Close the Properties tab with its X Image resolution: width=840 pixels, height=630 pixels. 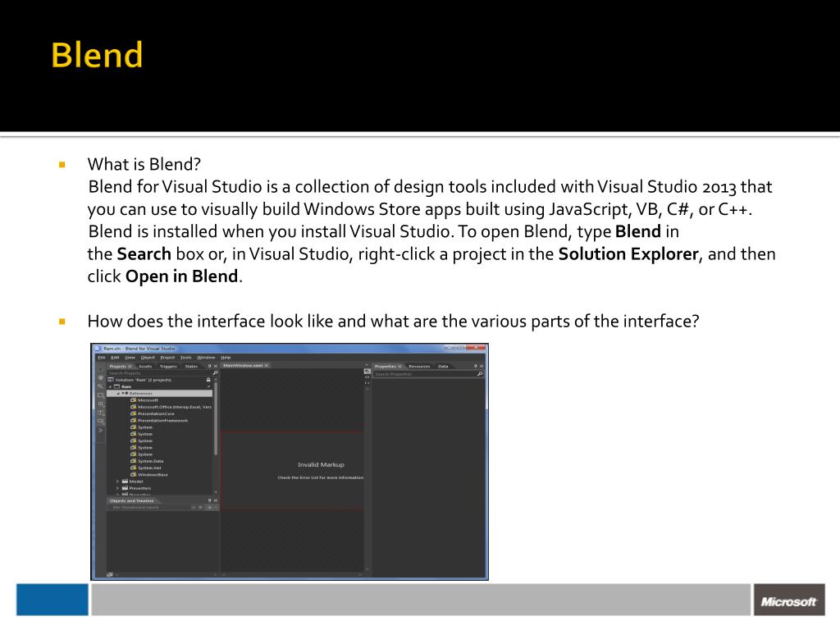pos(399,367)
